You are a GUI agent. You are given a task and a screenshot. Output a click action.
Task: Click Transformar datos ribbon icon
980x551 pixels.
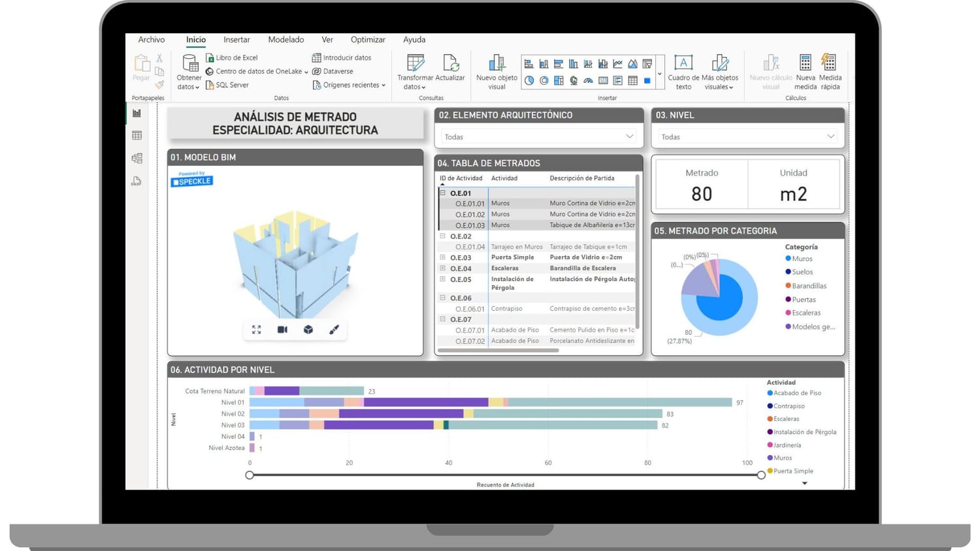[416, 72]
